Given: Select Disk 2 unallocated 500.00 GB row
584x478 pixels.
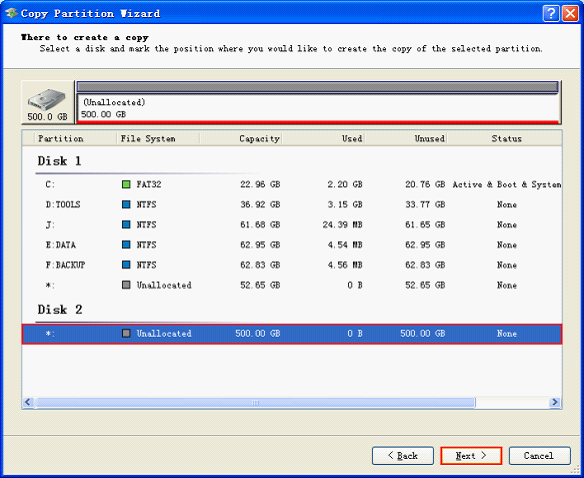Looking at the screenshot, I should 292,334.
